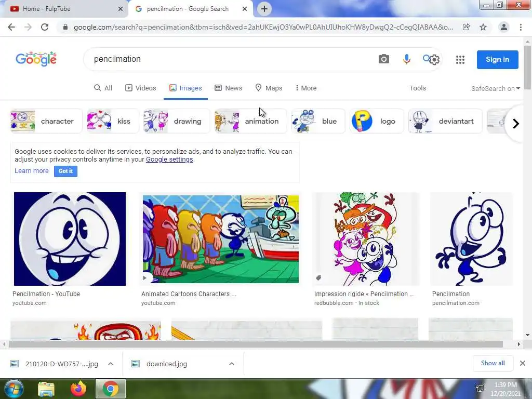The image size is (532, 399).
Task: Open the Impression rigide redbubble image
Action: (x=366, y=239)
